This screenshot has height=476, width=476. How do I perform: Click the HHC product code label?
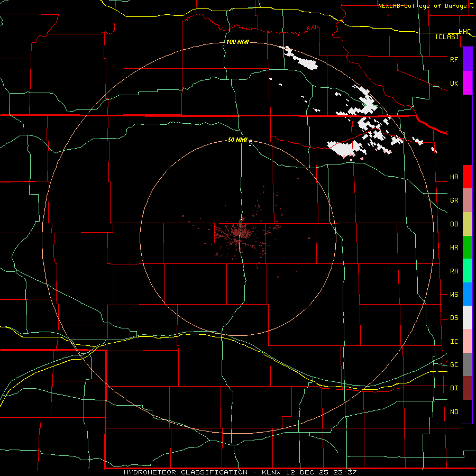[x=465, y=32]
